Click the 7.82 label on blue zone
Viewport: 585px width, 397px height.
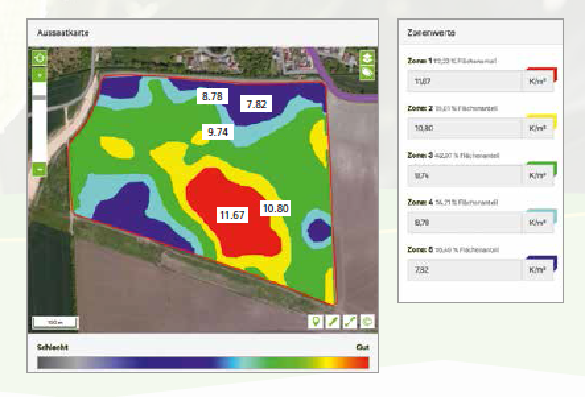(x=256, y=104)
